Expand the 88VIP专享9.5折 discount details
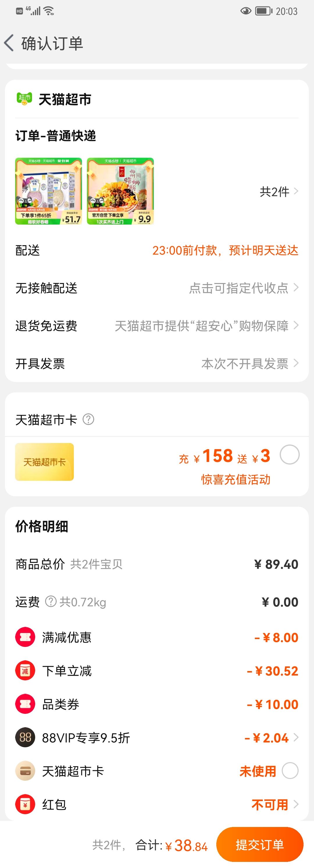The image size is (314, 868). [157, 738]
